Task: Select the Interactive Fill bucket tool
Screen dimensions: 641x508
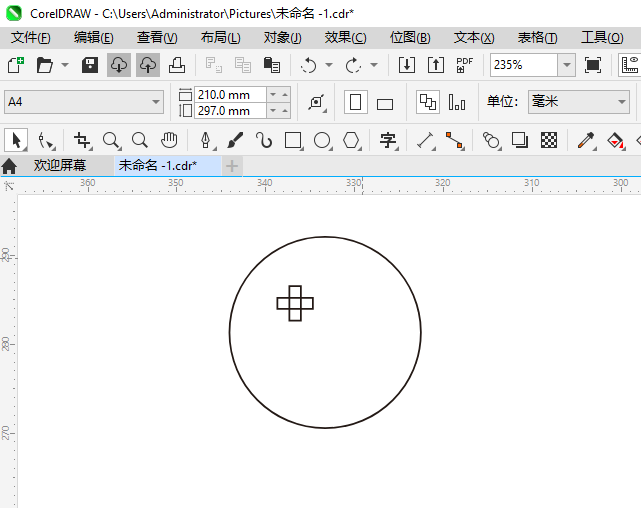Action: coord(616,141)
